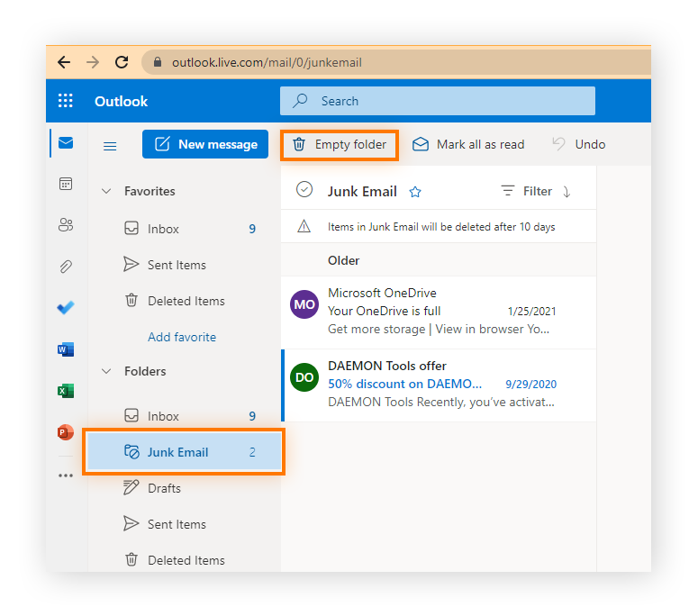Click the Add favorite link
Screen dimensions: 698x616
[x=182, y=337]
